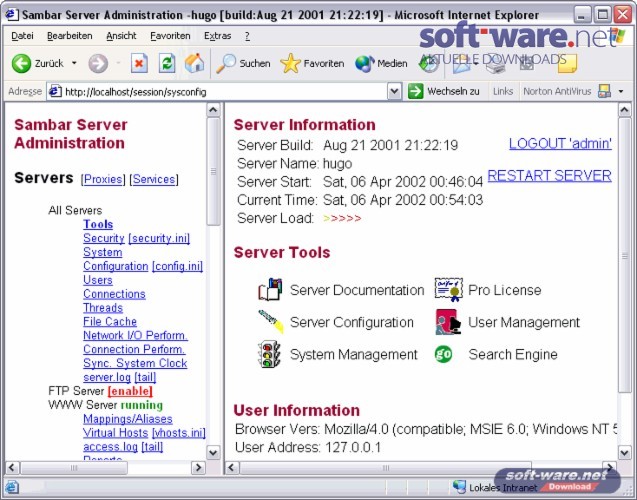Open Zurück history dropdown arrow
This screenshot has width=637, height=500.
click(74, 63)
